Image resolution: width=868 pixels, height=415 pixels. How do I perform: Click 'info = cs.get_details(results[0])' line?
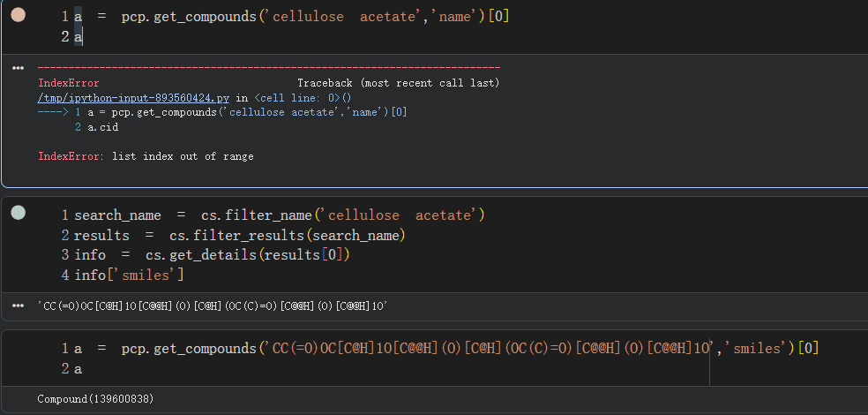212,255
